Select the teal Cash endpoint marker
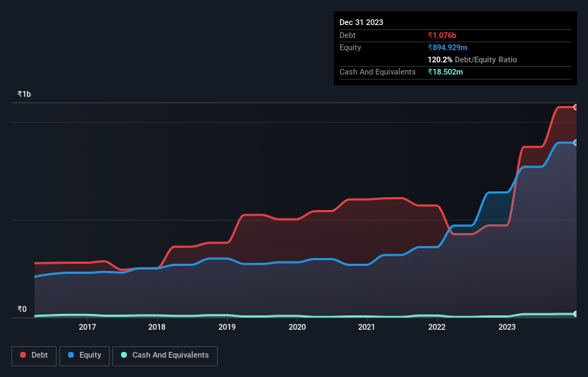 (x=576, y=314)
